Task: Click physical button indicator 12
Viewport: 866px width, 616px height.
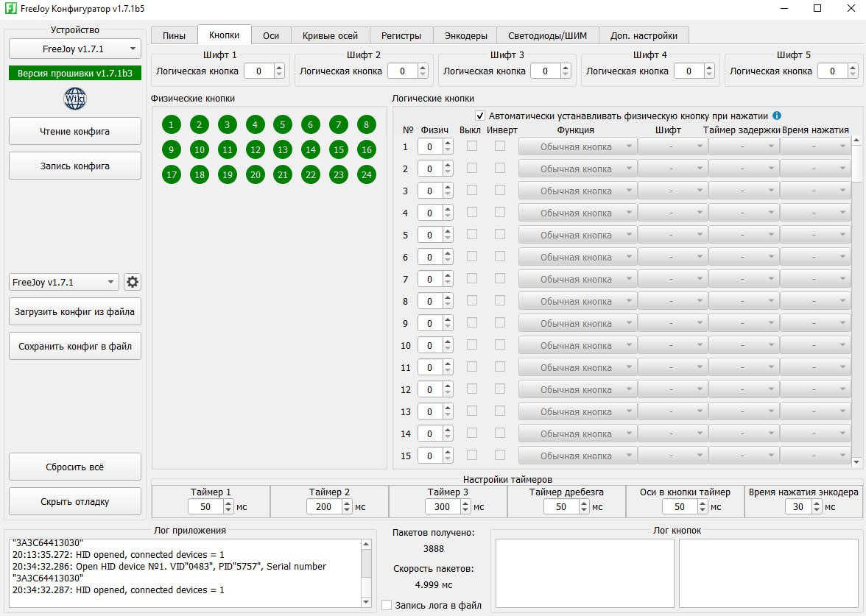Action: [x=255, y=149]
